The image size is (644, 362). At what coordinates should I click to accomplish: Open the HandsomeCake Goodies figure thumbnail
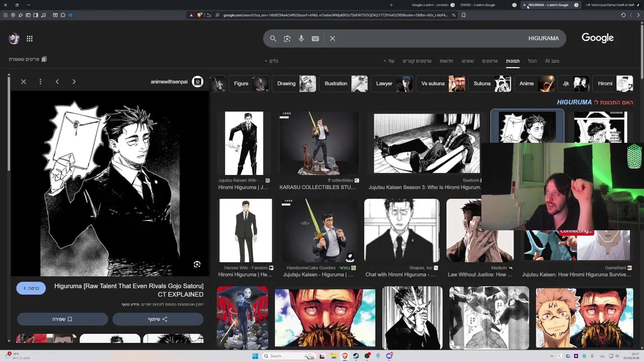pos(319,231)
